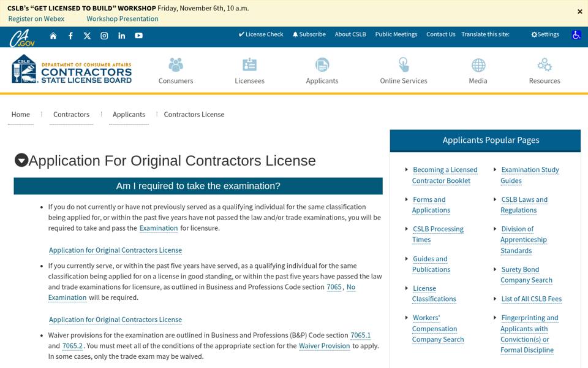Open the Consumers navigation menu
The image size is (588, 368).
pos(176,71)
